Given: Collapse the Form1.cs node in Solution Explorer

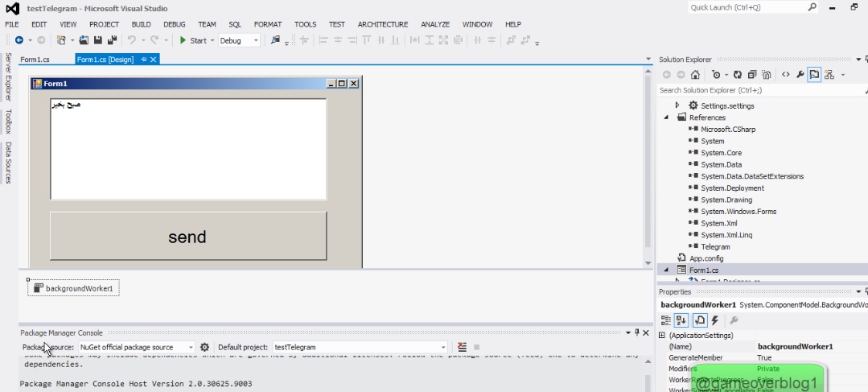Looking at the screenshot, I should click(666, 270).
